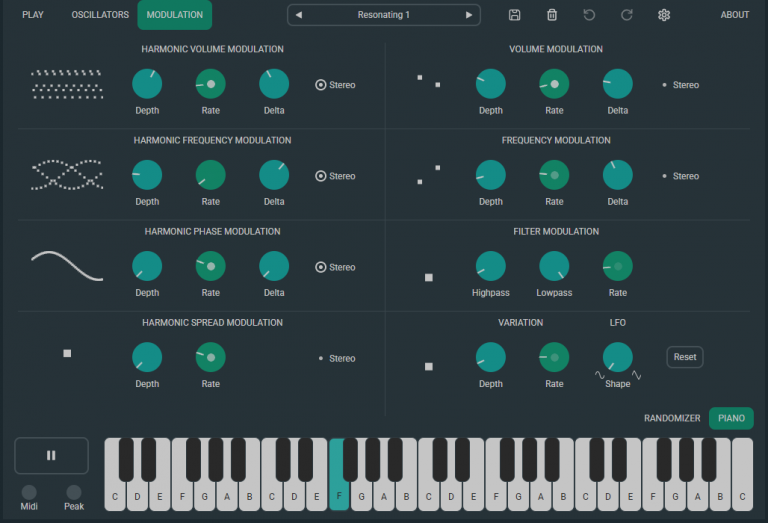Open the Resonating 1 preset name list
Viewport: 768px width, 523px height.
click(x=384, y=15)
